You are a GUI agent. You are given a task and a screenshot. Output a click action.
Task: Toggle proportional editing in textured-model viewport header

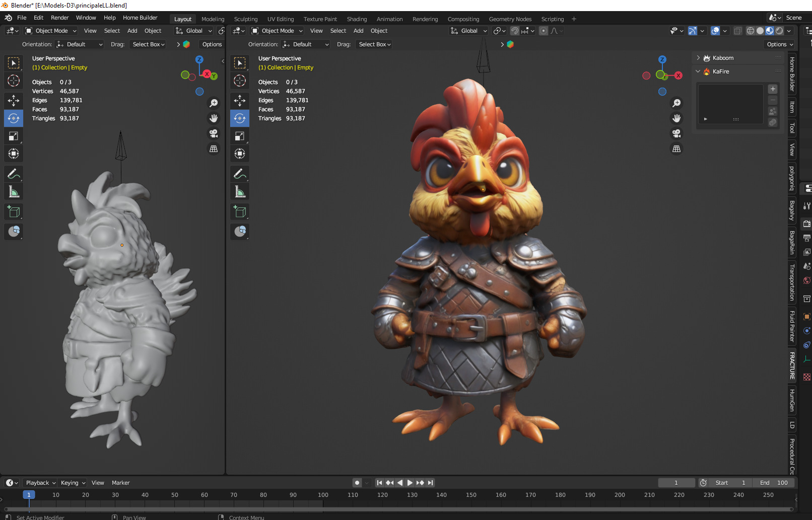544,31
